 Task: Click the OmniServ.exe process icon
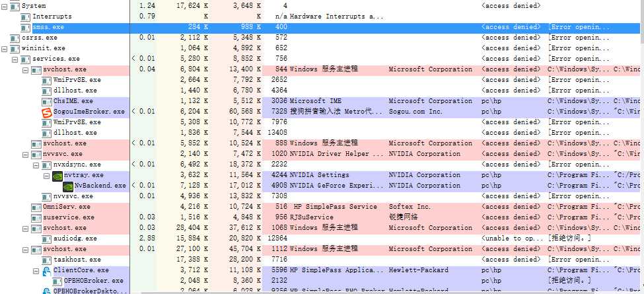(x=36, y=207)
